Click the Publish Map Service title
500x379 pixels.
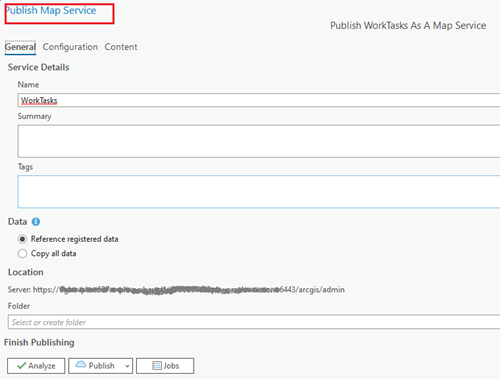click(x=51, y=10)
